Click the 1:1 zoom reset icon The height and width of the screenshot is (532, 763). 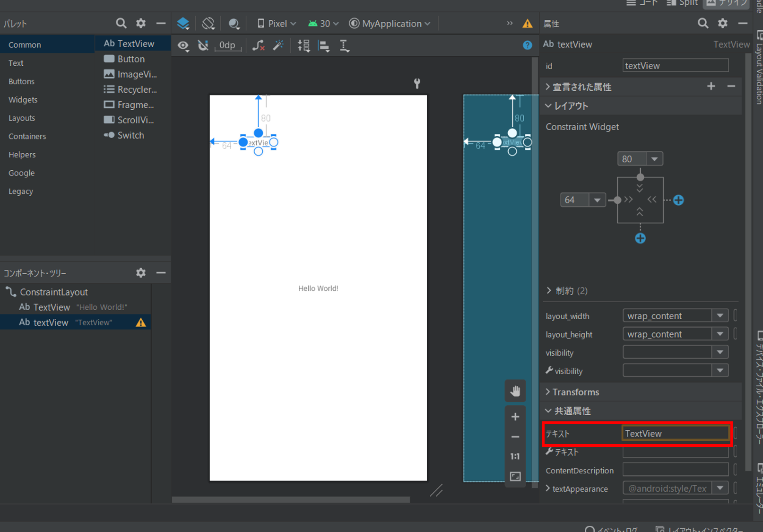[x=515, y=456]
